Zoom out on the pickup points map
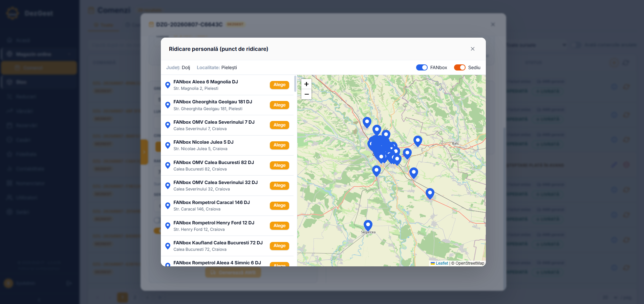Image resolution: width=644 pixels, height=304 pixels. point(306,94)
